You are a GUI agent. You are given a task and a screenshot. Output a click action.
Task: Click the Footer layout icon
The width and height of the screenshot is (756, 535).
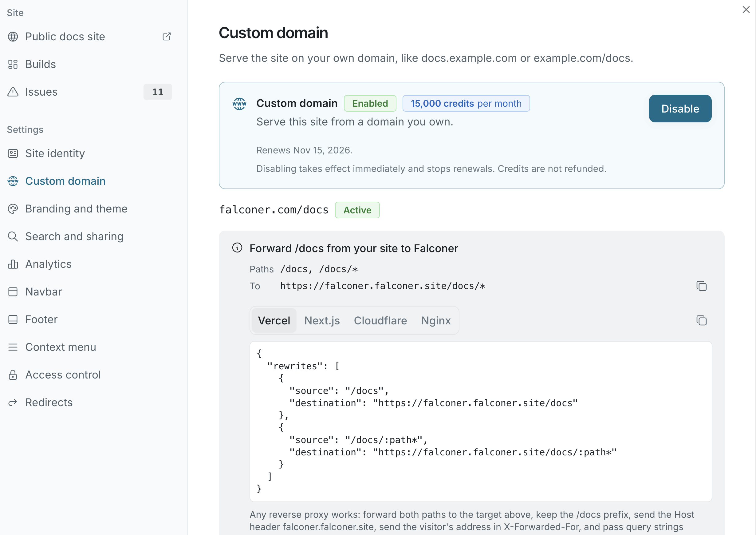coord(13,319)
